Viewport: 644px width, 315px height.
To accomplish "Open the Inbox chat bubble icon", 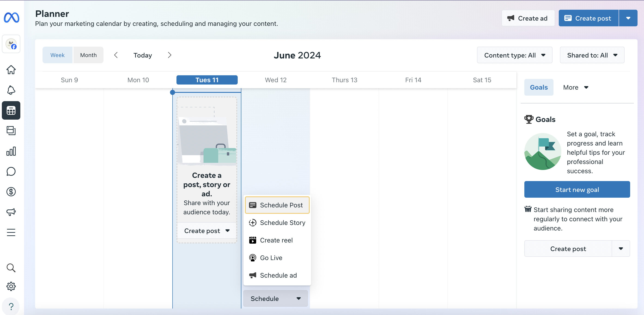I will (11, 172).
